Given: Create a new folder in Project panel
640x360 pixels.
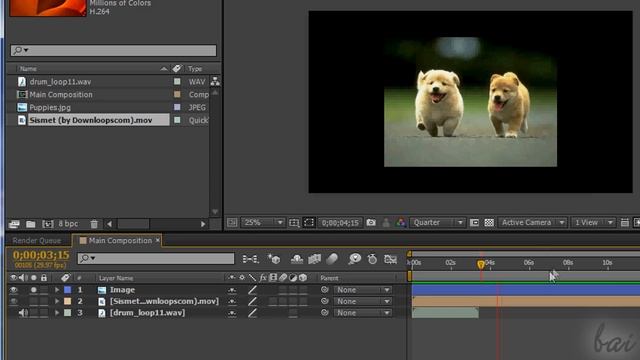Looking at the screenshot, I should coord(31,224).
